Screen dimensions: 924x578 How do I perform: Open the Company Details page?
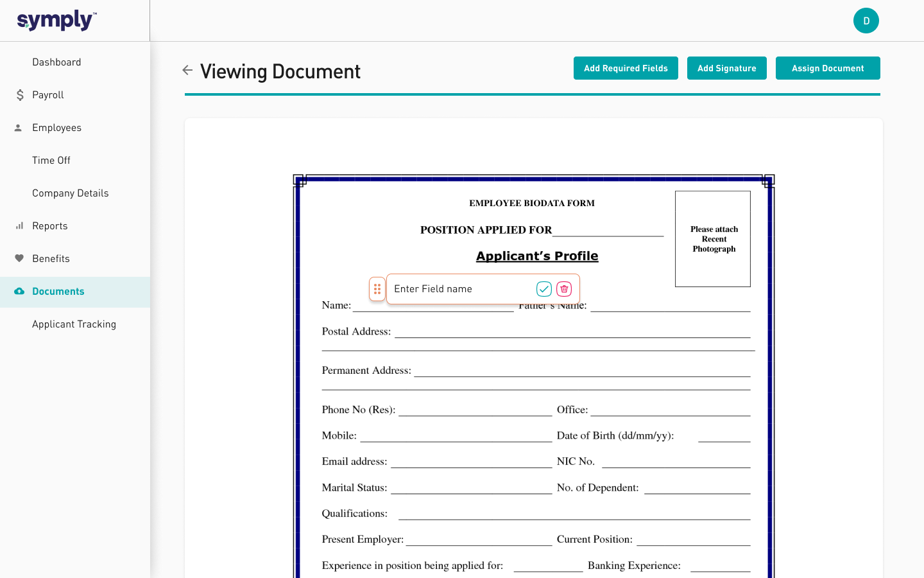coord(71,193)
